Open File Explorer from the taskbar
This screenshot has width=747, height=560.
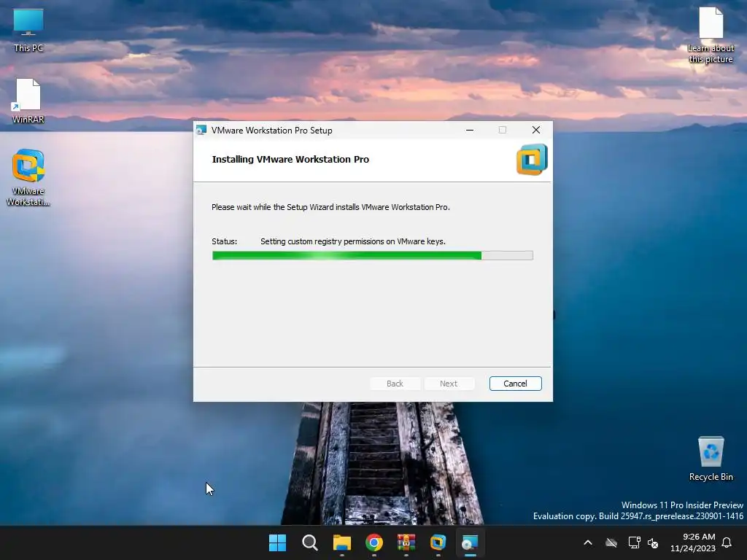click(341, 542)
